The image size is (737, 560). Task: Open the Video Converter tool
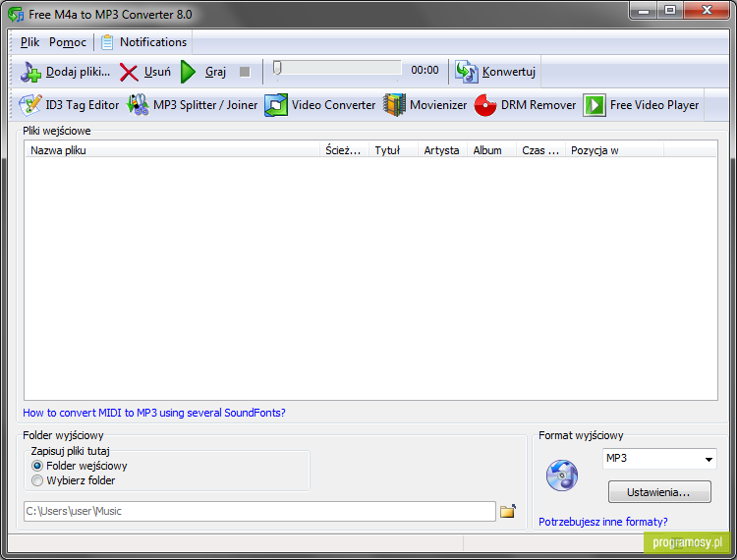(x=320, y=105)
